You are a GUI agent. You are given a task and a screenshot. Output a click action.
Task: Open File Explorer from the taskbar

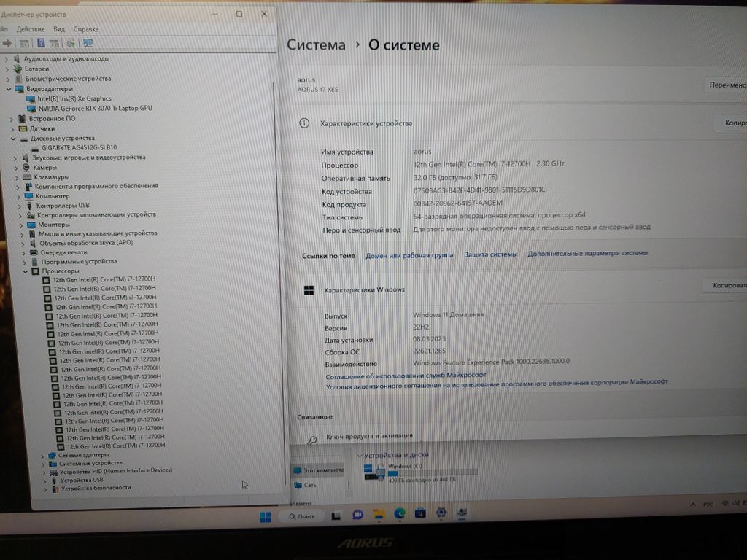[x=379, y=515]
